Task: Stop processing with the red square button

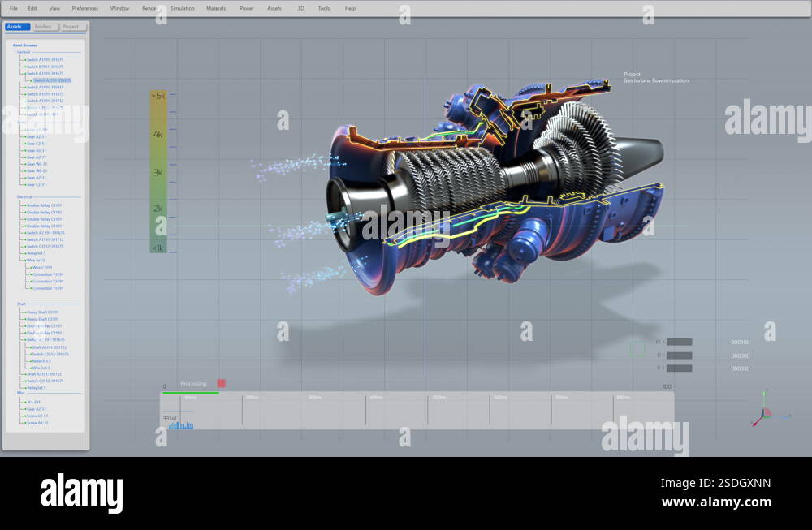Action: point(221,384)
